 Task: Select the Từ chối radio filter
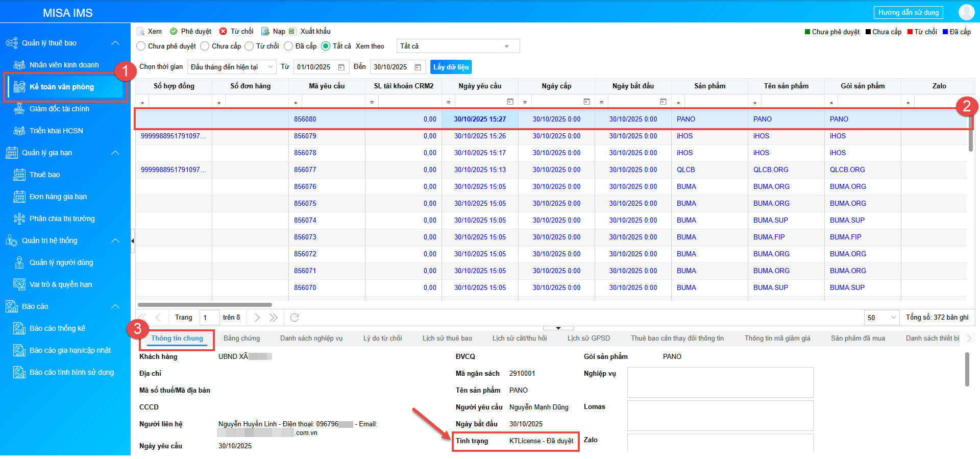click(249, 46)
